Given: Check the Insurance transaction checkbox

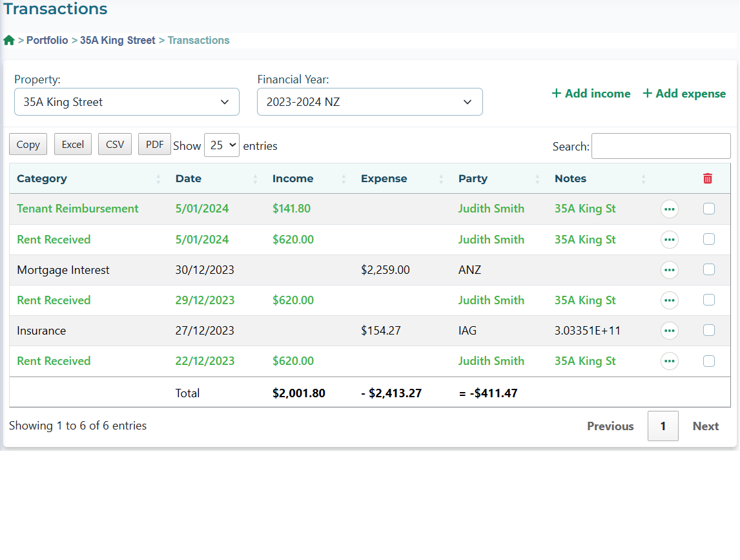Looking at the screenshot, I should [x=708, y=330].
